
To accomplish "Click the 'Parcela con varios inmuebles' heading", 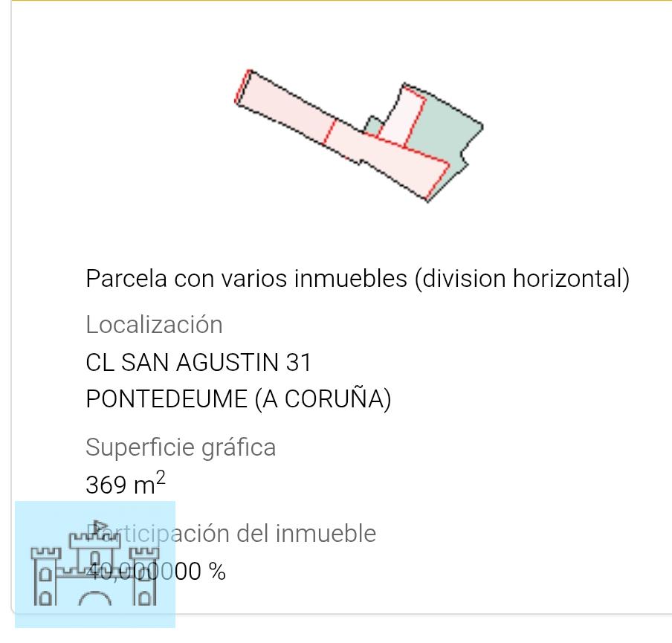I will click(x=358, y=279).
